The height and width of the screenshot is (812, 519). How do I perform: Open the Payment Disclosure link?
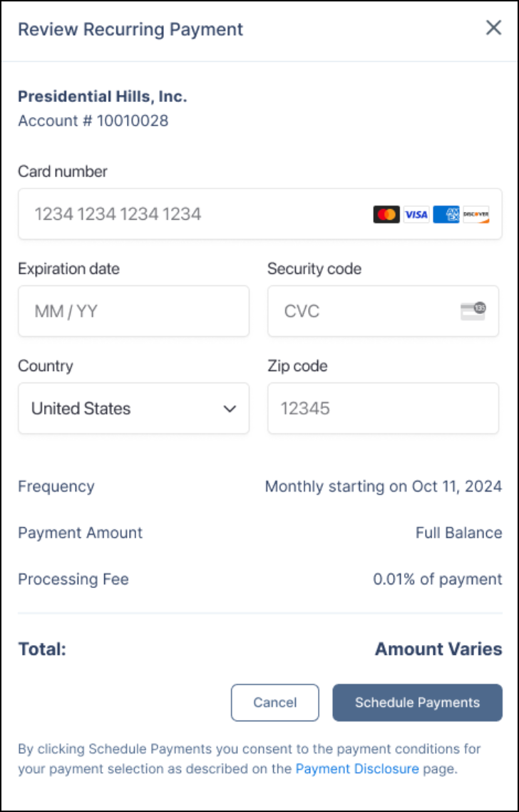tap(357, 769)
